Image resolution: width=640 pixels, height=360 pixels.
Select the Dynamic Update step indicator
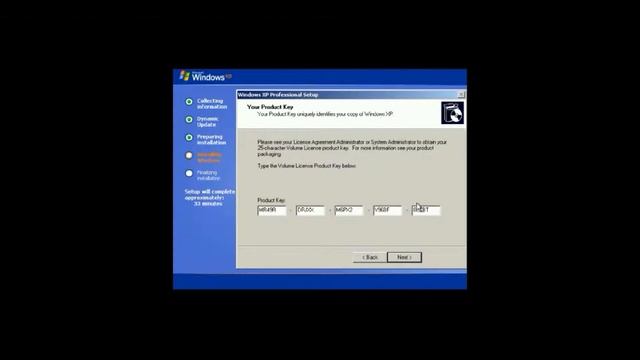point(189,120)
